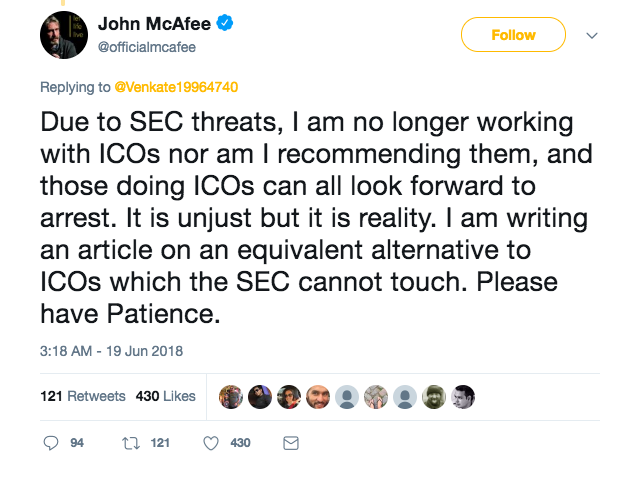Open the @Venkate19964740 reply mention link
Image resolution: width=636 pixels, height=479 pixels.
pyautogui.click(x=174, y=87)
